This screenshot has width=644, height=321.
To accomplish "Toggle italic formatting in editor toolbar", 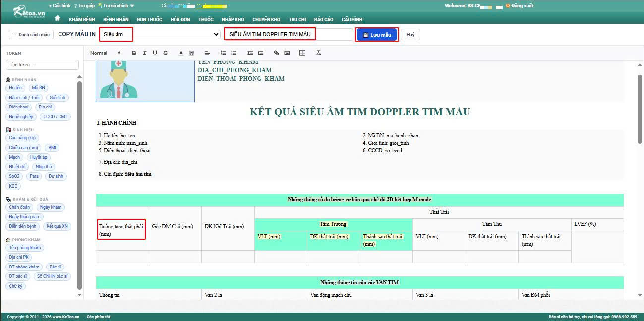I will coord(144,53).
